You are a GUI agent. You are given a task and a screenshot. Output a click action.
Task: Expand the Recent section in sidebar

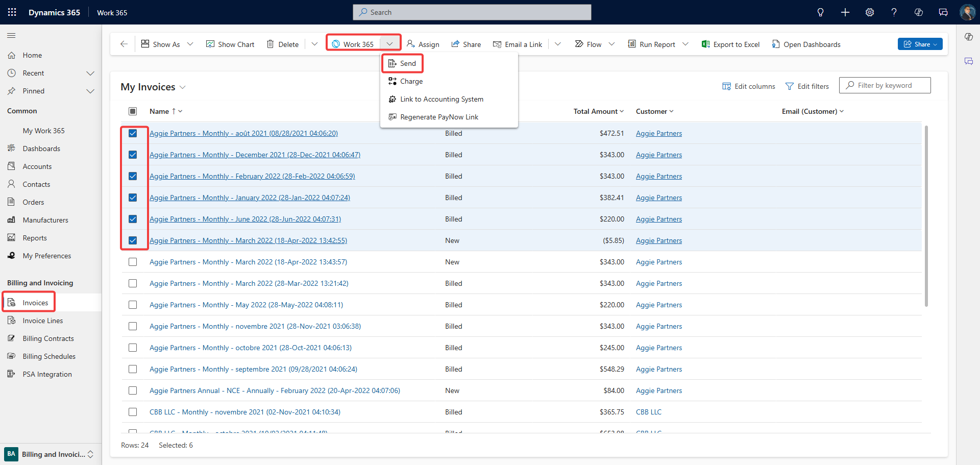point(90,73)
